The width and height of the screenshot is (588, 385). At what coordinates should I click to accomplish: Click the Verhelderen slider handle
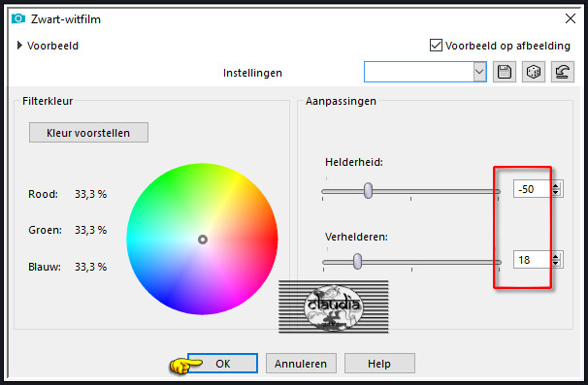pyautogui.click(x=358, y=261)
